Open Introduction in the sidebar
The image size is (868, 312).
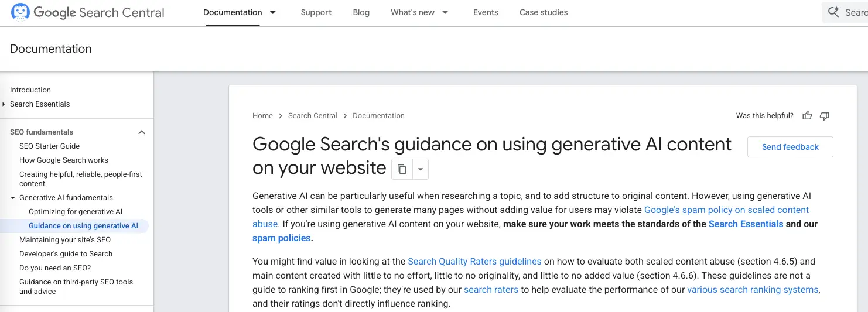click(x=30, y=90)
